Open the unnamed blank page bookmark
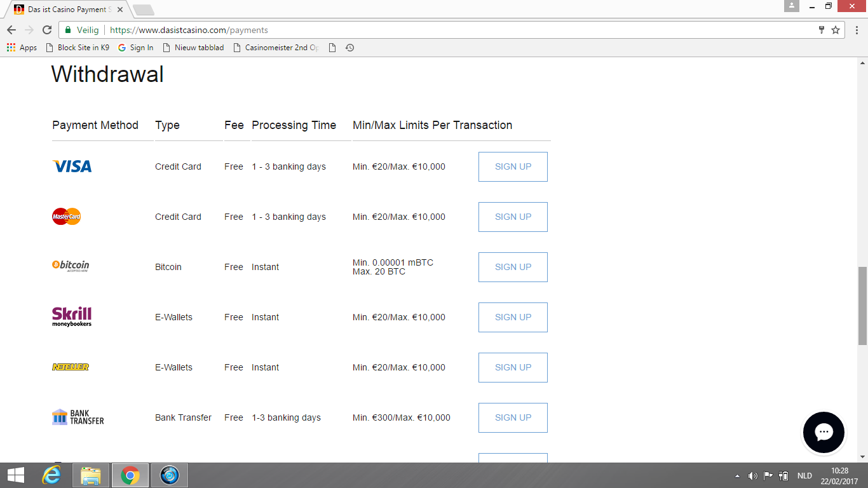 tap(332, 48)
